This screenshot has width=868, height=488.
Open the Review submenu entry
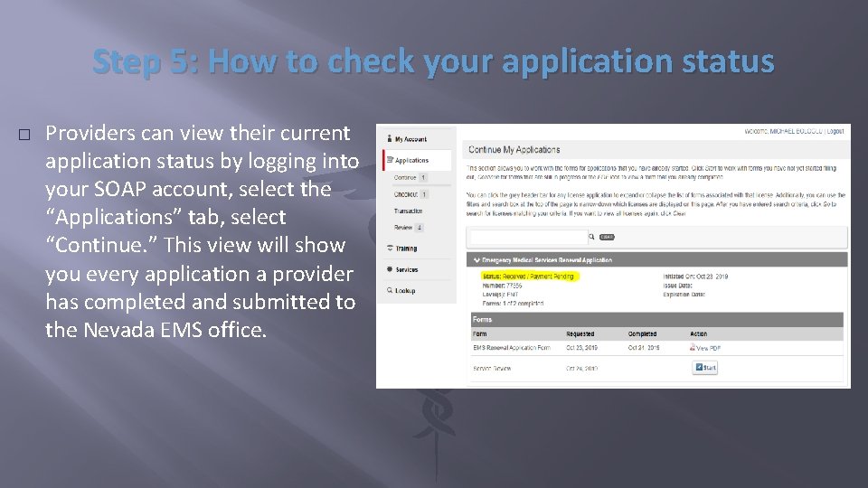coord(403,228)
